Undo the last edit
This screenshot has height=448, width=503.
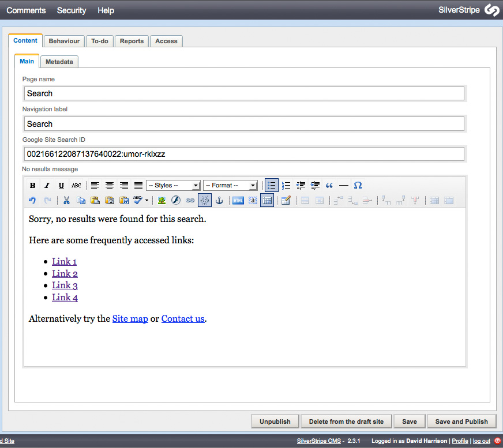tap(32, 201)
